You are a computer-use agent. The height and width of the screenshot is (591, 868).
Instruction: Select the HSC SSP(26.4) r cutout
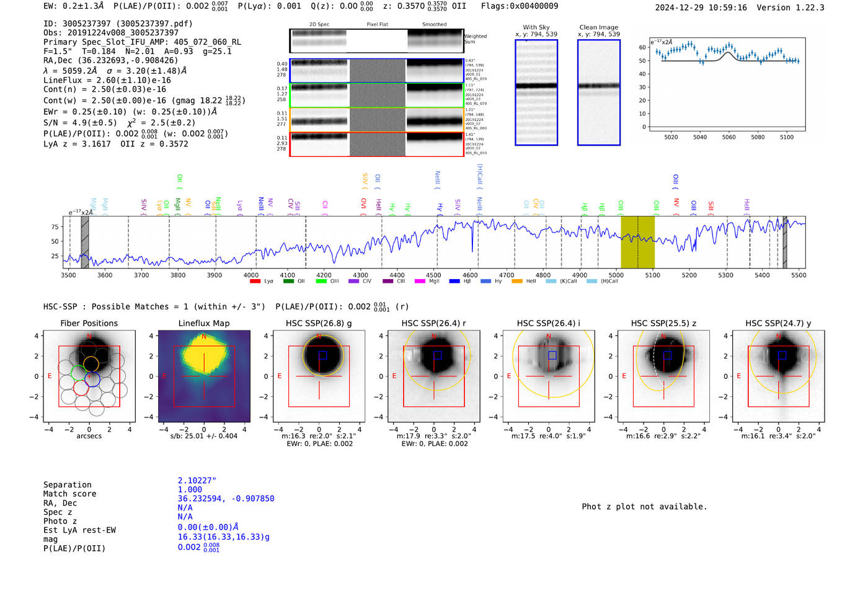(x=434, y=376)
